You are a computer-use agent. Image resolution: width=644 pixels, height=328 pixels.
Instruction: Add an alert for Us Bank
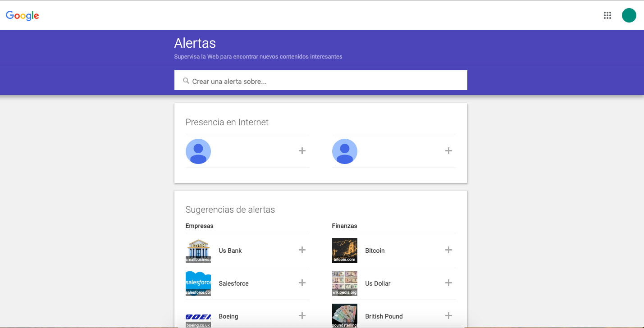(x=301, y=250)
